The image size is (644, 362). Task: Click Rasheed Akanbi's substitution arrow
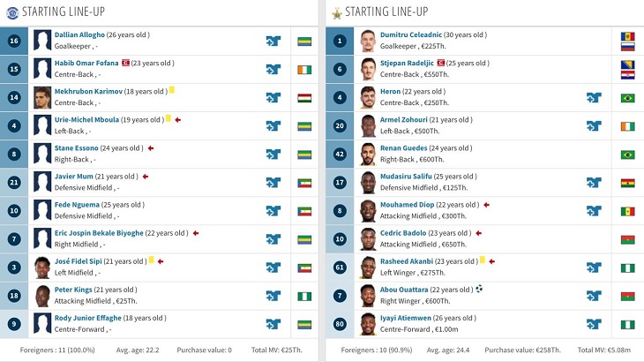coord(491,261)
